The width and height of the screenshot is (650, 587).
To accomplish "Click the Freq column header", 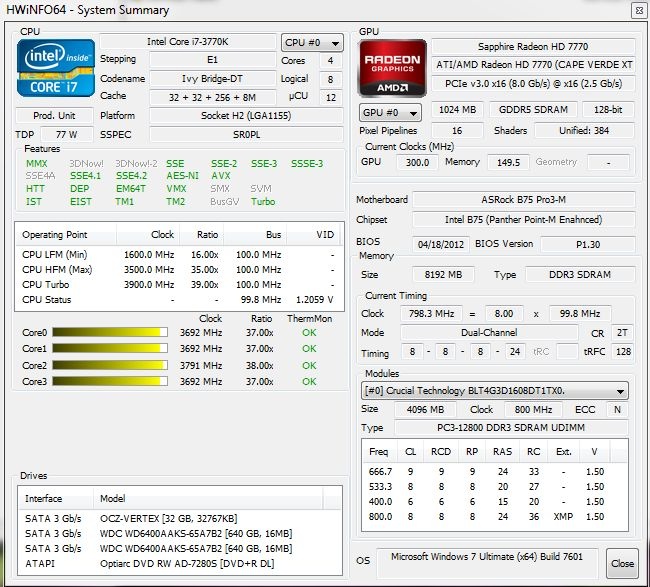I will tap(379, 451).
